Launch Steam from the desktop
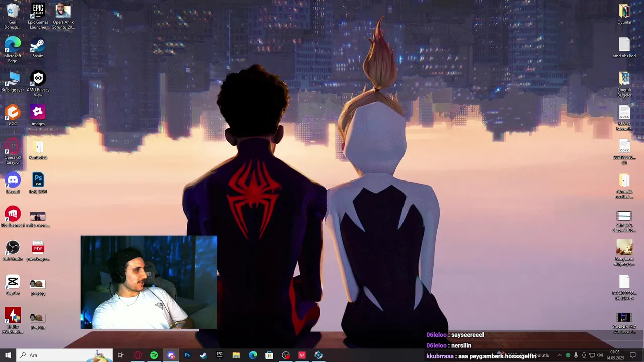 (x=38, y=48)
